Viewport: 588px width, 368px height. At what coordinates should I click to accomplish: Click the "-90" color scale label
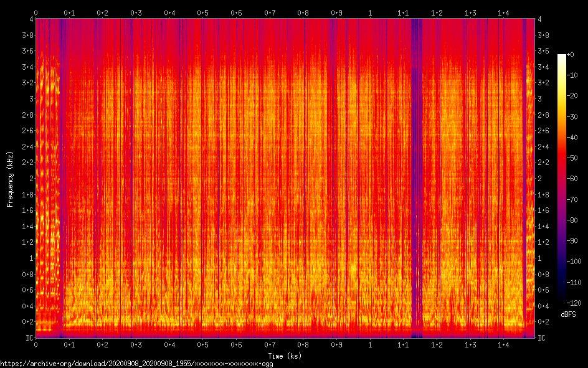click(572, 241)
